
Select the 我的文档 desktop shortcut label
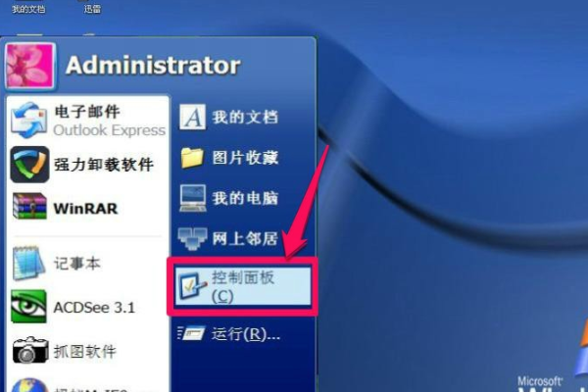[28, 8]
